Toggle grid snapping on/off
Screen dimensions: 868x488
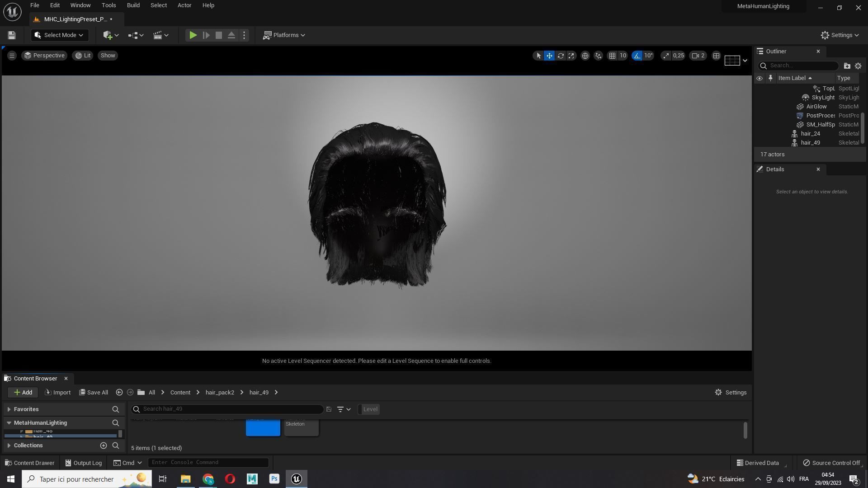pyautogui.click(x=612, y=56)
